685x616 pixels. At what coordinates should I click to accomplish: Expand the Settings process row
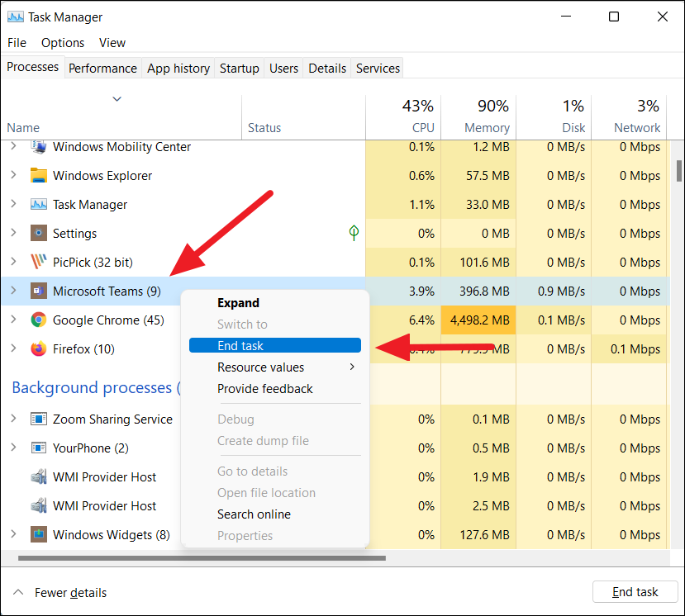(13, 233)
